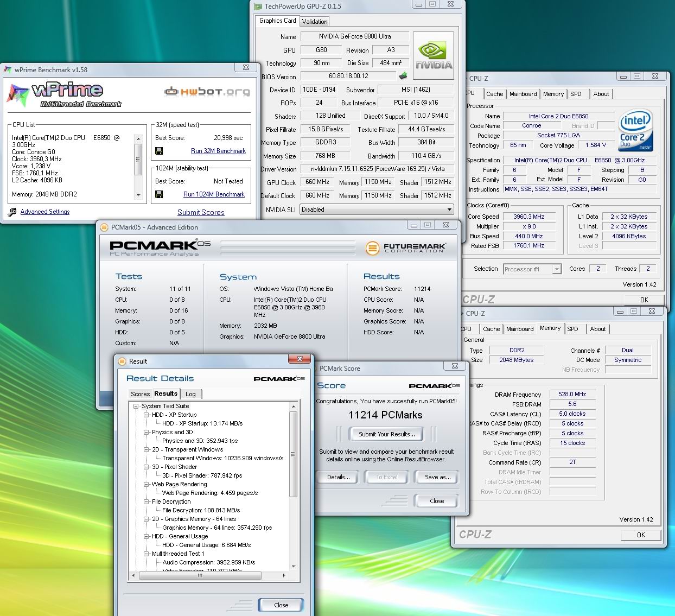The height and width of the screenshot is (616, 675).
Task: Click the Run 32M Benchmark link
Action: (218, 151)
